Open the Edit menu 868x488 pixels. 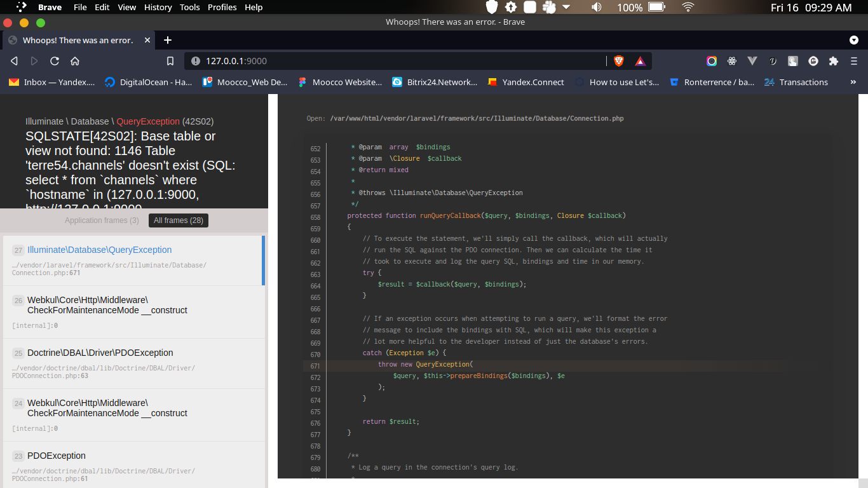[x=102, y=8]
